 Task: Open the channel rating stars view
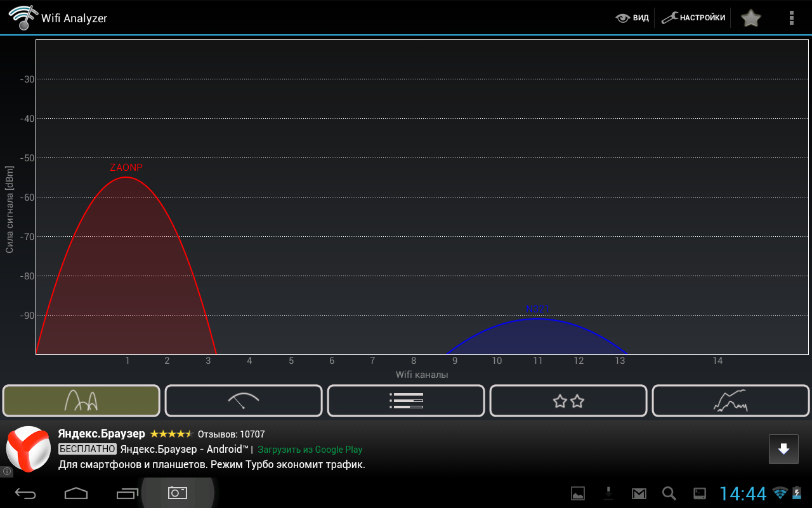point(568,401)
